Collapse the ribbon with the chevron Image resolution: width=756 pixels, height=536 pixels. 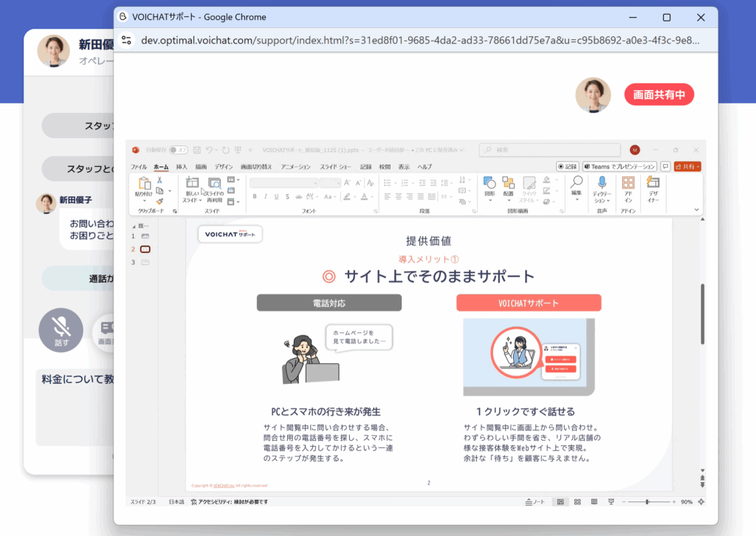coord(696,210)
